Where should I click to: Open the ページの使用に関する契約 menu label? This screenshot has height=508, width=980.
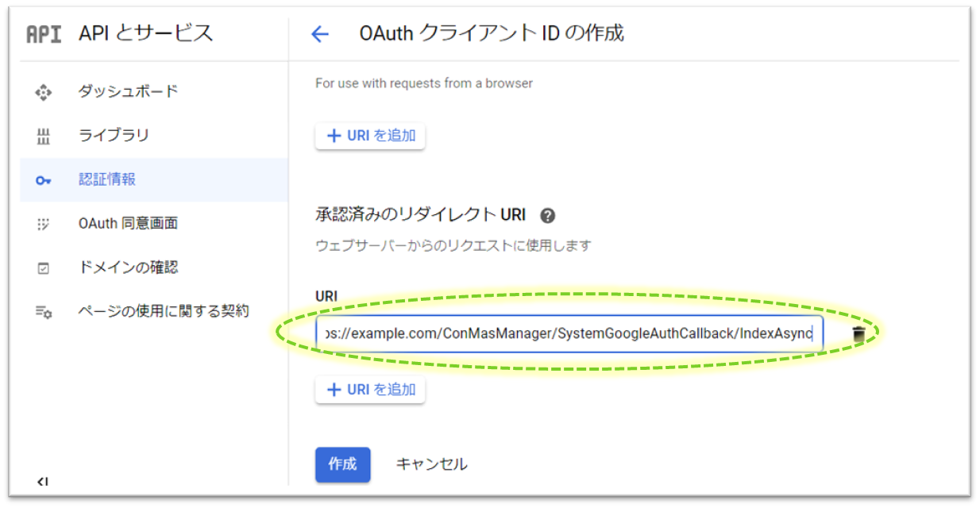163,311
